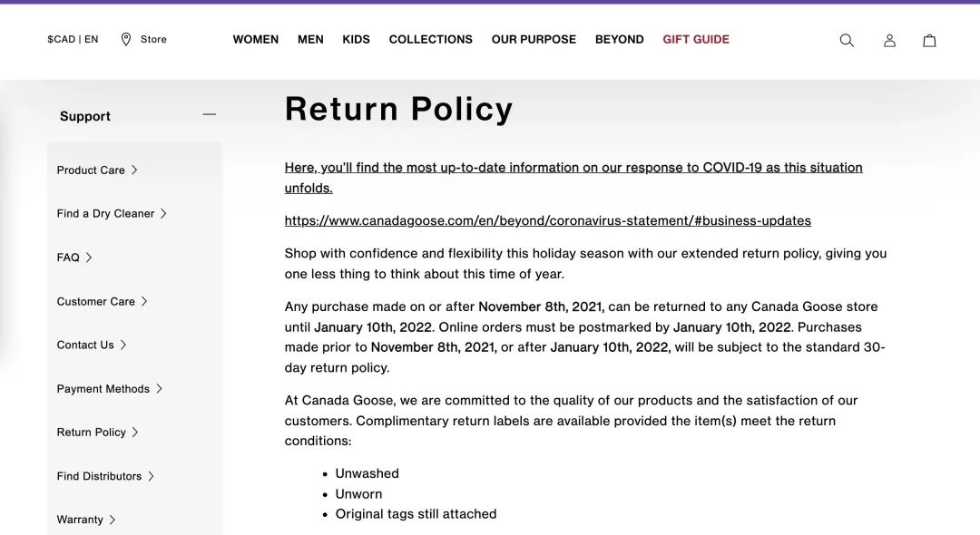Click the Payment Methods chevron icon
980x535 pixels.
tap(159, 388)
